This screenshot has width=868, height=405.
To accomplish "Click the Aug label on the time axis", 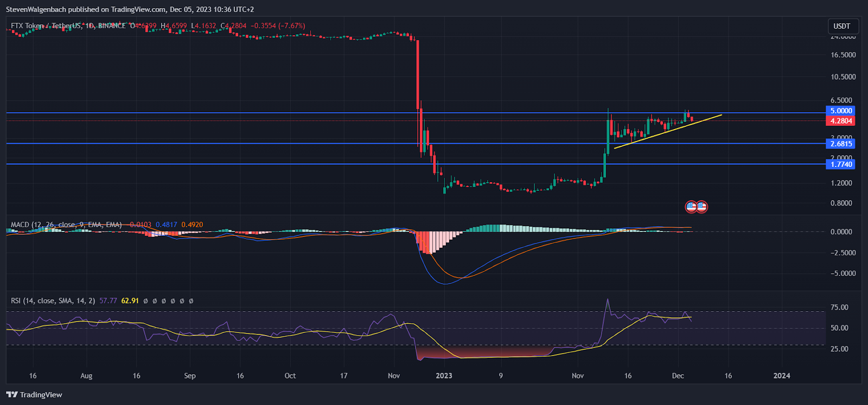I will (86, 376).
